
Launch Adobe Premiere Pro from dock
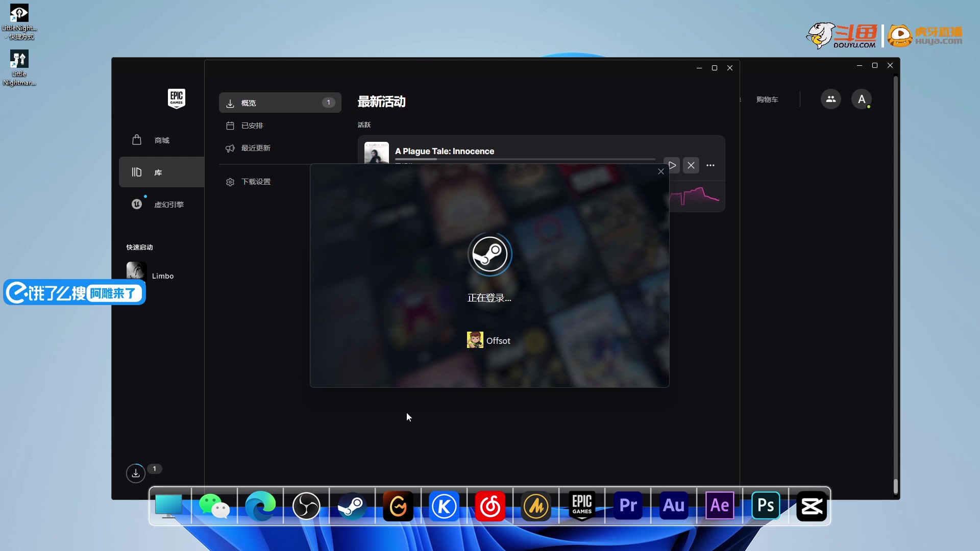[x=628, y=506]
